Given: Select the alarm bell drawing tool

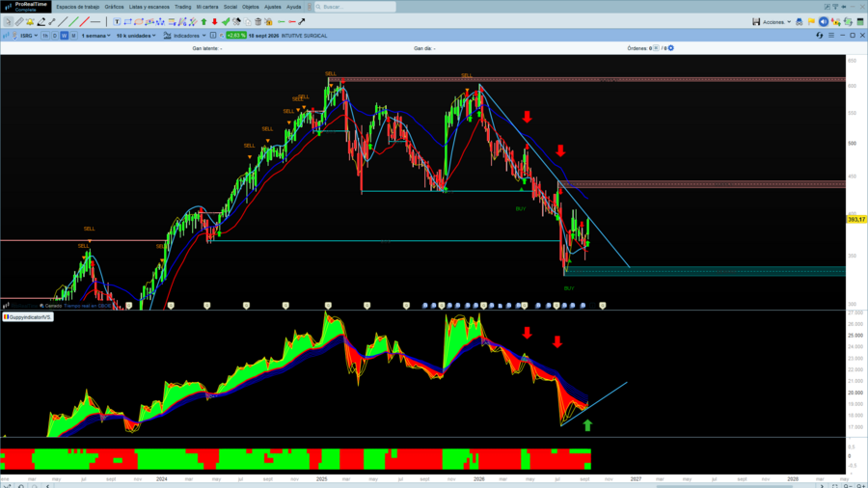Looking at the screenshot, I should click(30, 21).
